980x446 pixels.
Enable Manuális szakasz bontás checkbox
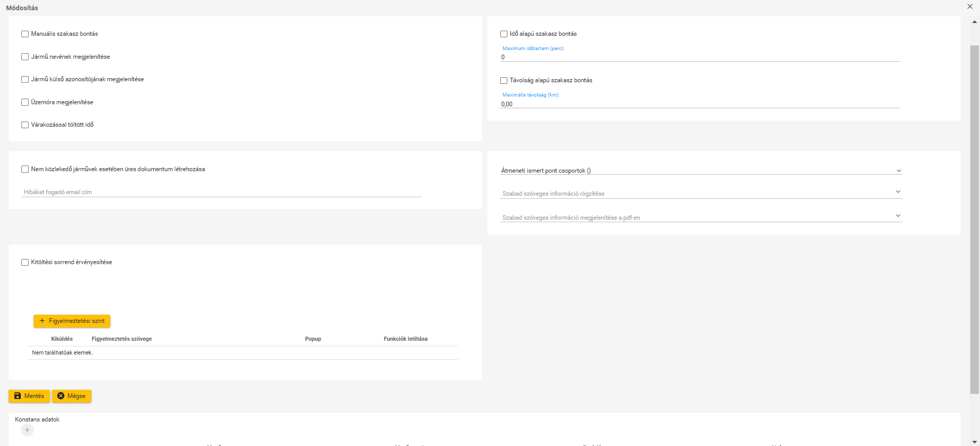[x=25, y=34]
